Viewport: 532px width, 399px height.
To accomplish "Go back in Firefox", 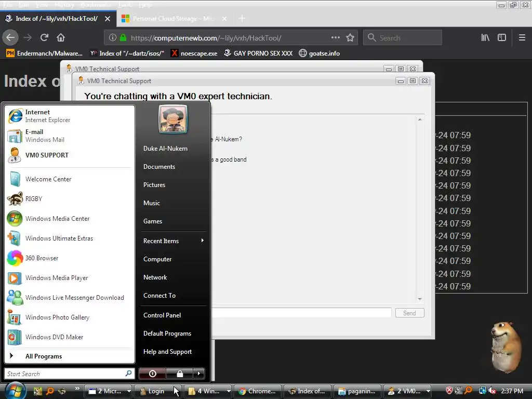I will pos(10,37).
